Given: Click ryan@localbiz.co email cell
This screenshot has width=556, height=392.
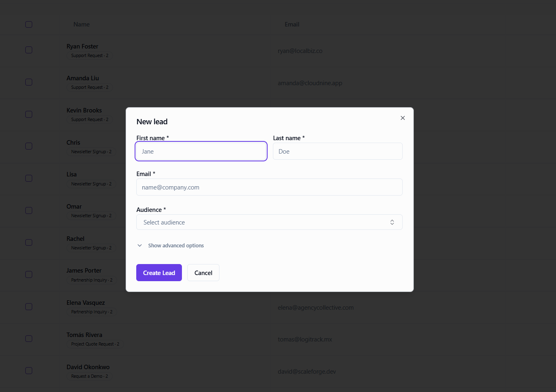Looking at the screenshot, I should click(300, 51).
